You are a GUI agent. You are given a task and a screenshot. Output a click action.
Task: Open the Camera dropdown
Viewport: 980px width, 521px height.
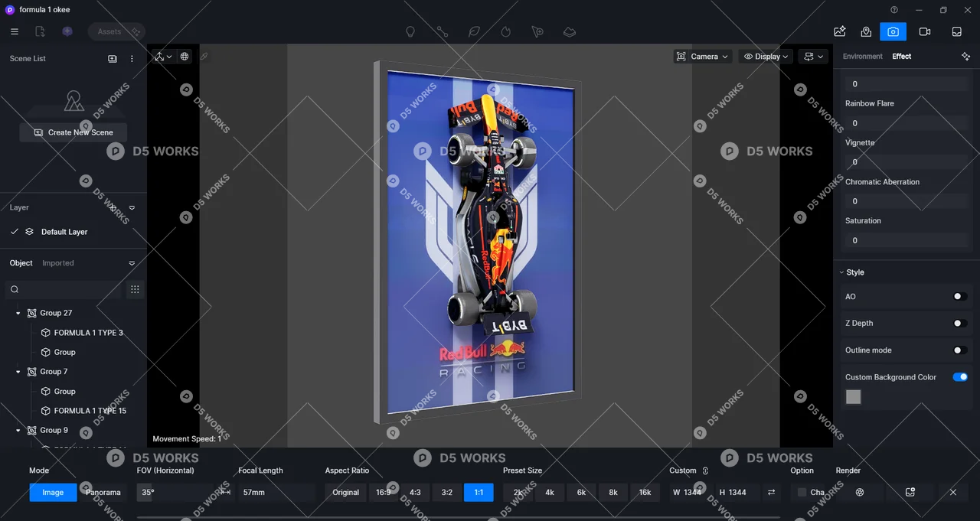702,57
